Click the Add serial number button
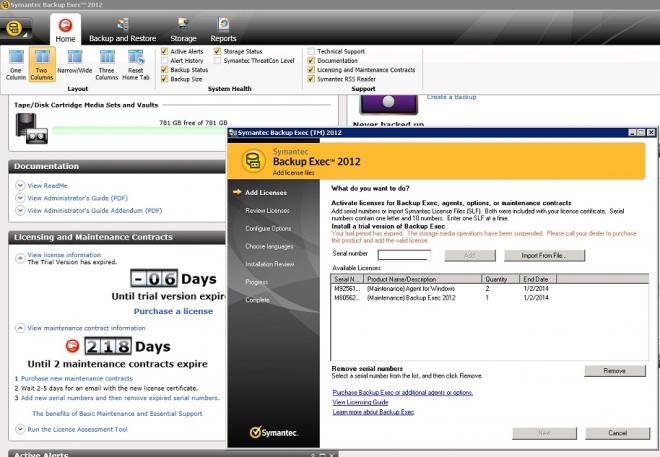 pos(470,255)
